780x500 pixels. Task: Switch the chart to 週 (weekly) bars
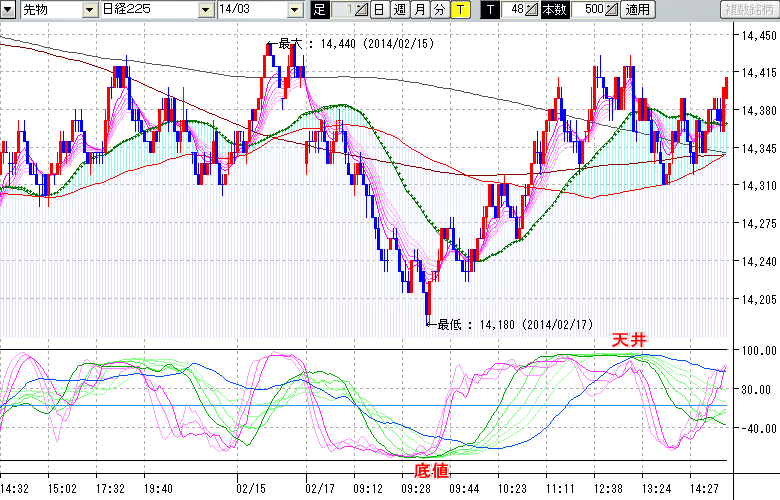[399, 10]
